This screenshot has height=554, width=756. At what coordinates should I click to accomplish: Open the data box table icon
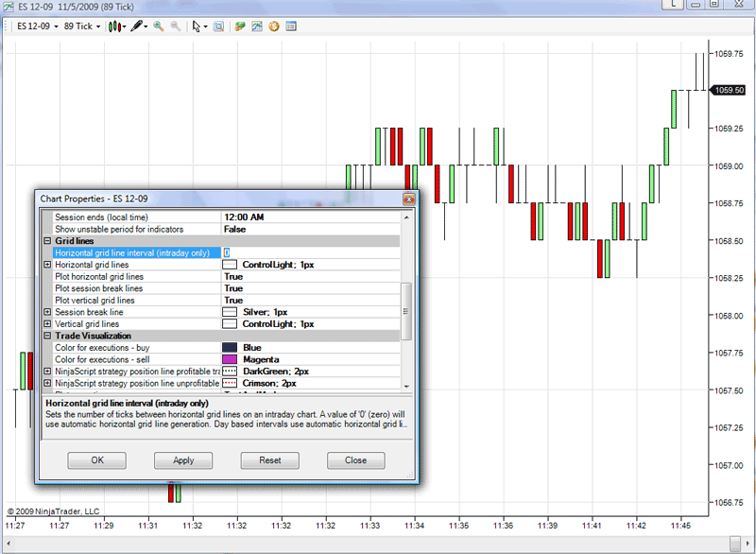(x=291, y=26)
